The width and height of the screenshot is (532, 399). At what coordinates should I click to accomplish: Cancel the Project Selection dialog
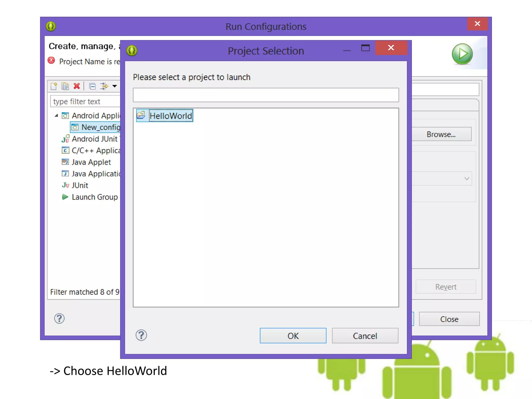(365, 336)
